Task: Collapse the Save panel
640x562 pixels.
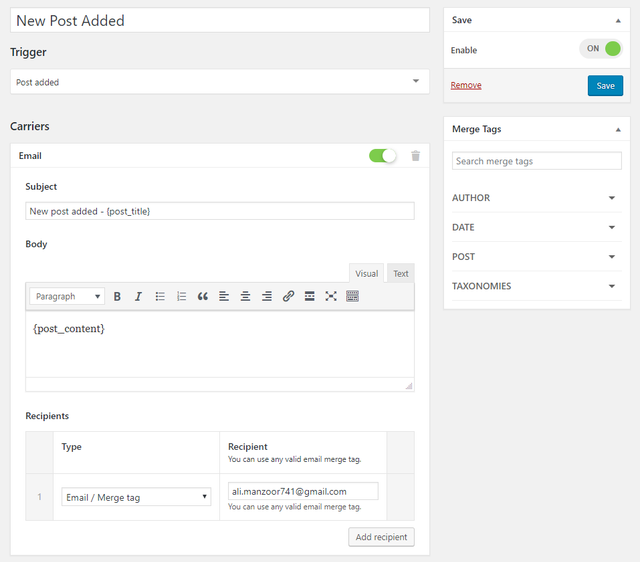Action: pos(618,20)
